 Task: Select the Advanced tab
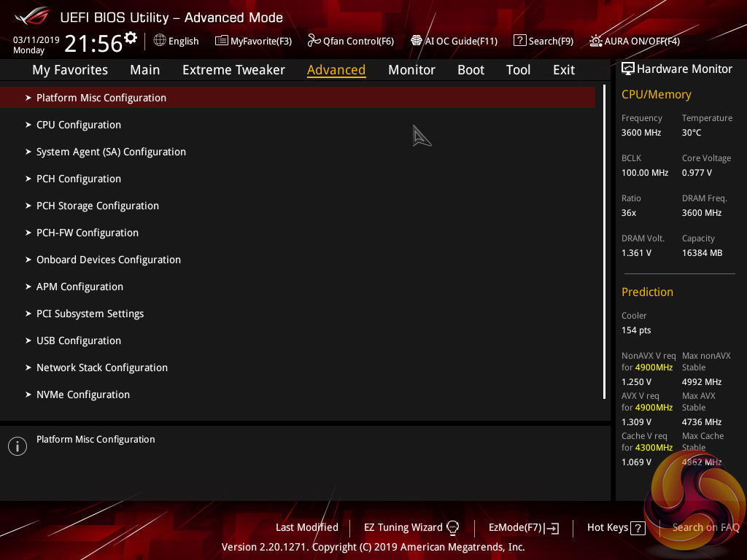click(x=336, y=70)
